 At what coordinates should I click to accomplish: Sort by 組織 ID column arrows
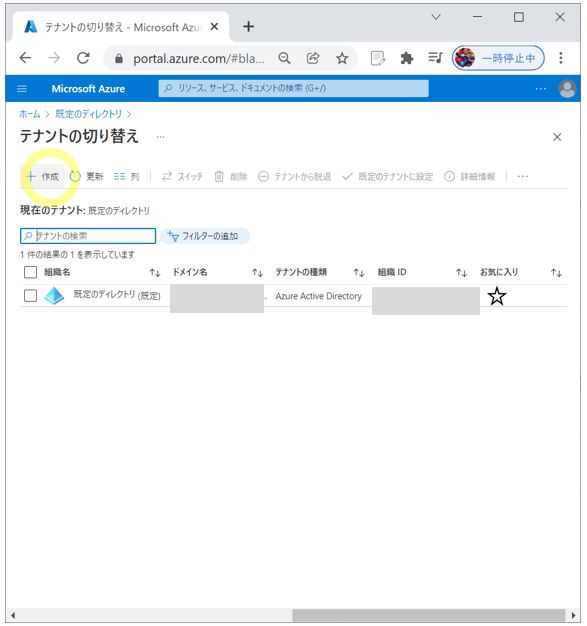click(462, 273)
